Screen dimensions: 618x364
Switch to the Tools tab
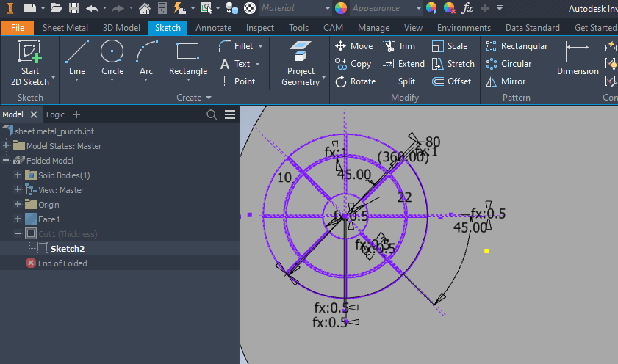pyautogui.click(x=298, y=28)
